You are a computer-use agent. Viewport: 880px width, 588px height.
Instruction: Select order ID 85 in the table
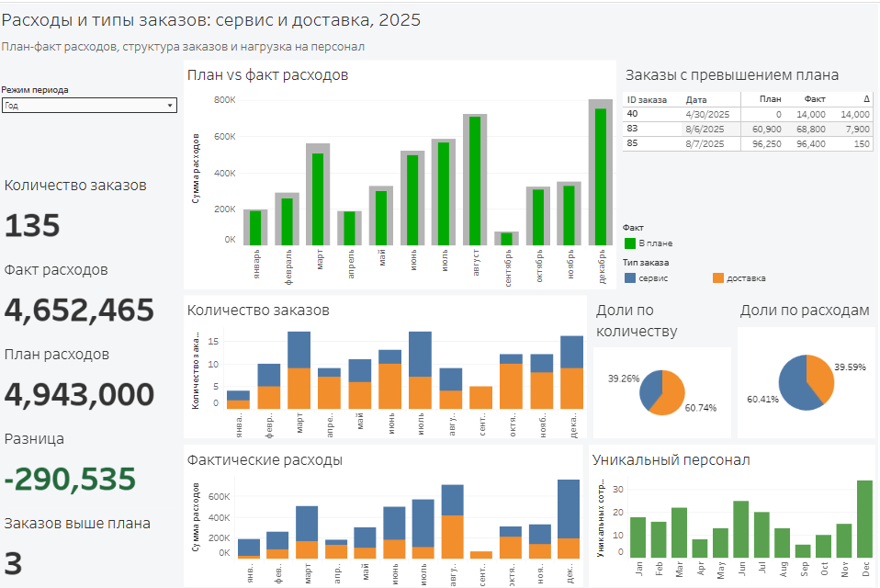click(x=632, y=142)
